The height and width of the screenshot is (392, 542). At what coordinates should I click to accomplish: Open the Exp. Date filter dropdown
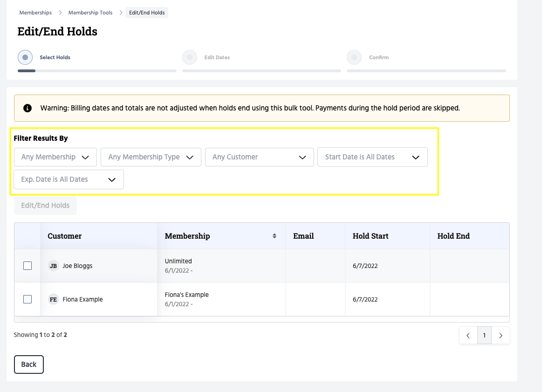click(69, 179)
